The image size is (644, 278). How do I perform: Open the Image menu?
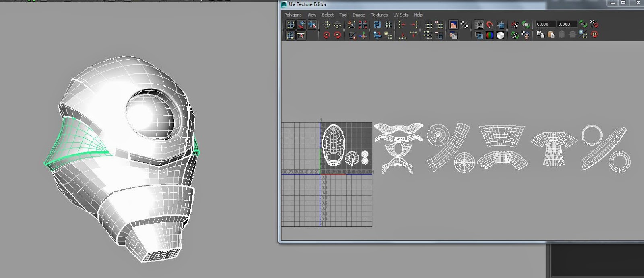359,15
